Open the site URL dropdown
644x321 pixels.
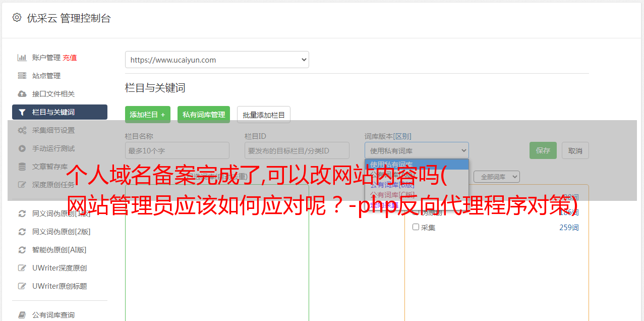pyautogui.click(x=217, y=60)
